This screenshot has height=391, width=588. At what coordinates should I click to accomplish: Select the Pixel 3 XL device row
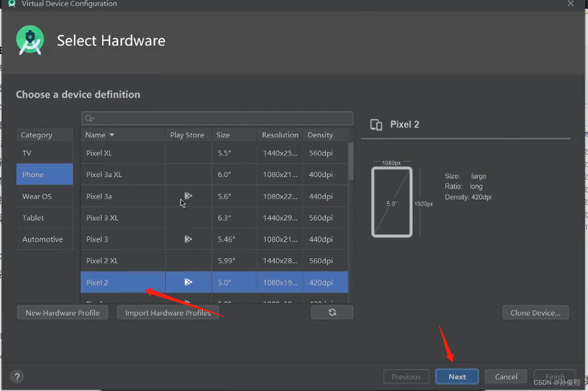click(214, 218)
